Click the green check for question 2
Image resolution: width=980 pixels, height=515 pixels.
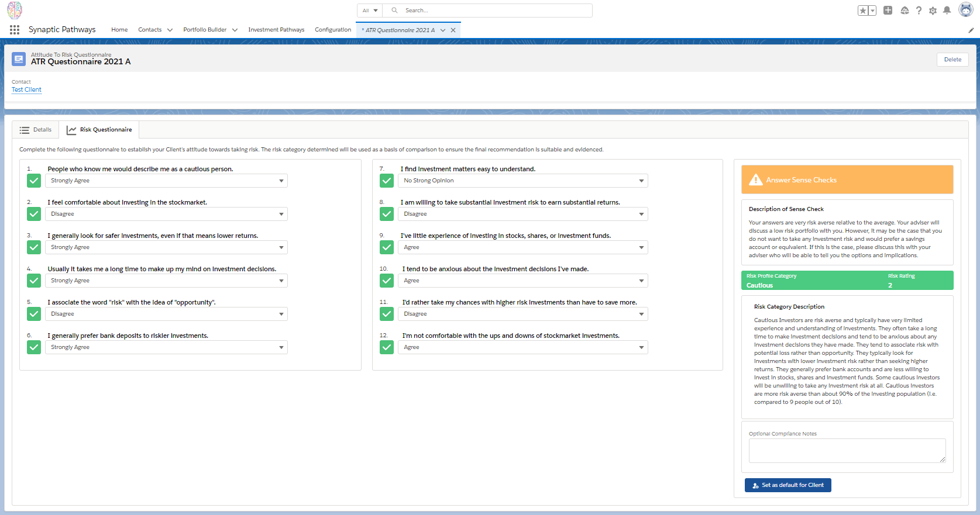pyautogui.click(x=34, y=214)
